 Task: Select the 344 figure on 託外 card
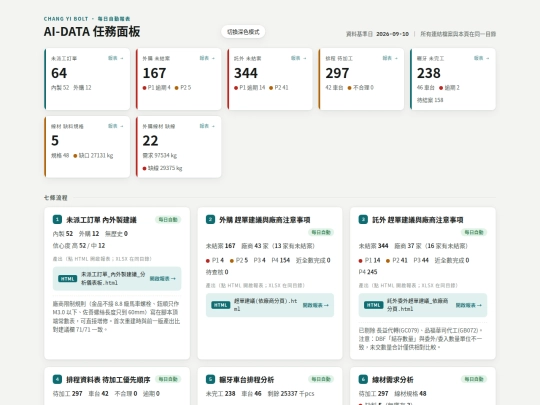[246, 73]
